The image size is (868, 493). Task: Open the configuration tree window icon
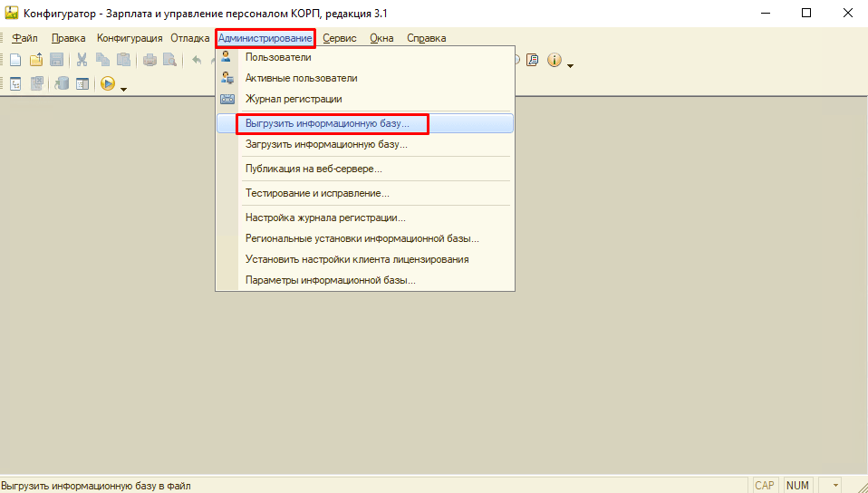(15, 84)
